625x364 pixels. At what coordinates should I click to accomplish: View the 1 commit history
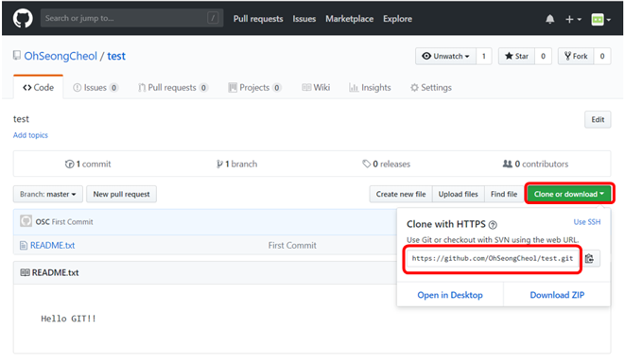88,164
